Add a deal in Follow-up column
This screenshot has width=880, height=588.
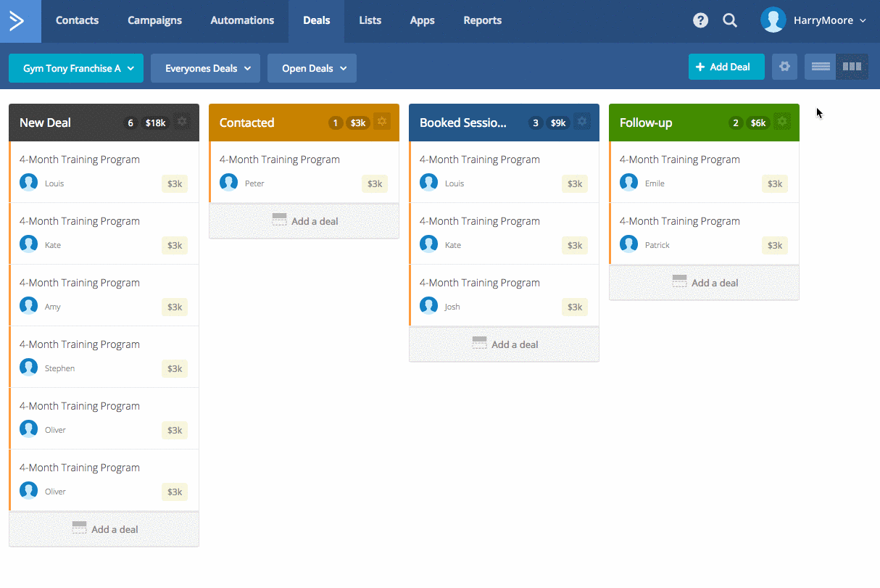click(x=704, y=283)
